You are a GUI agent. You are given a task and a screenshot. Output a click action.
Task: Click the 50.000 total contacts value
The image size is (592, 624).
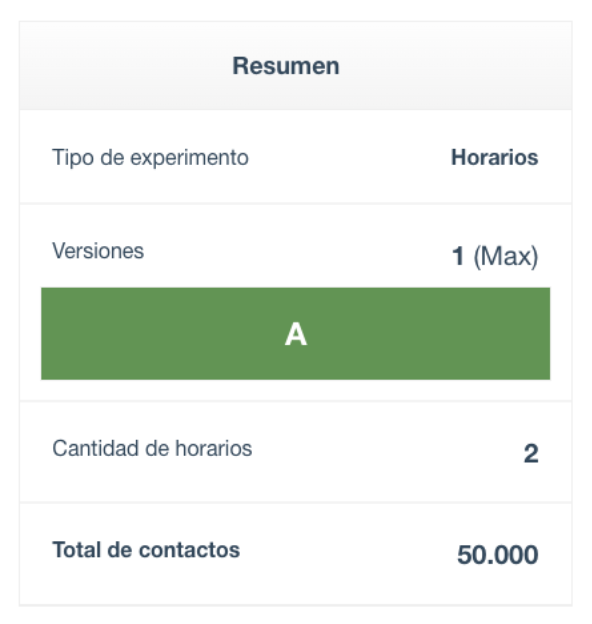coord(498,555)
